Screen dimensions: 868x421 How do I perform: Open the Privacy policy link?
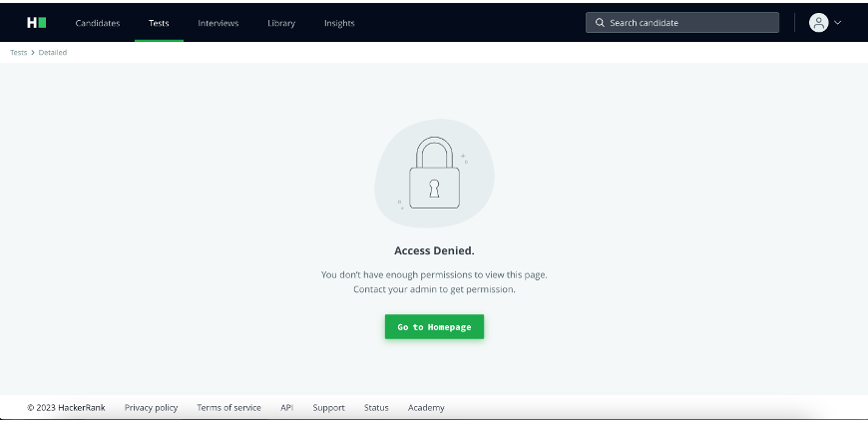pyautogui.click(x=151, y=408)
